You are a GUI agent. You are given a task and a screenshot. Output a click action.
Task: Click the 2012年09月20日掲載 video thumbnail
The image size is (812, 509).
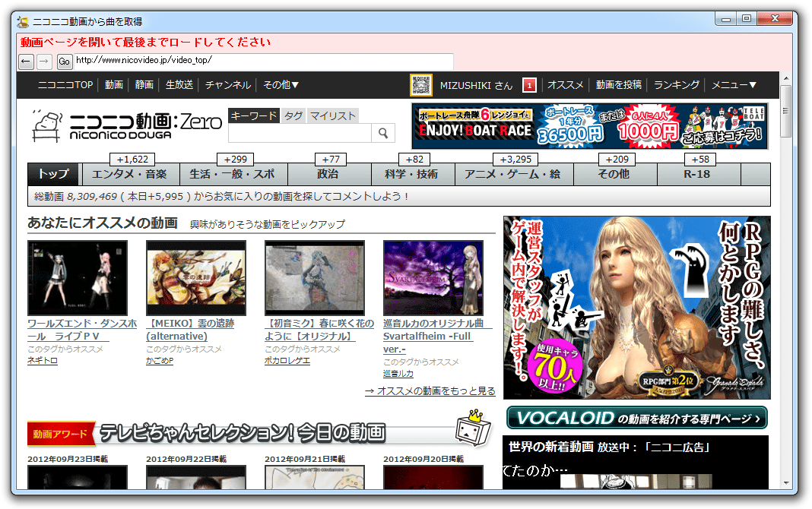[x=433, y=477]
